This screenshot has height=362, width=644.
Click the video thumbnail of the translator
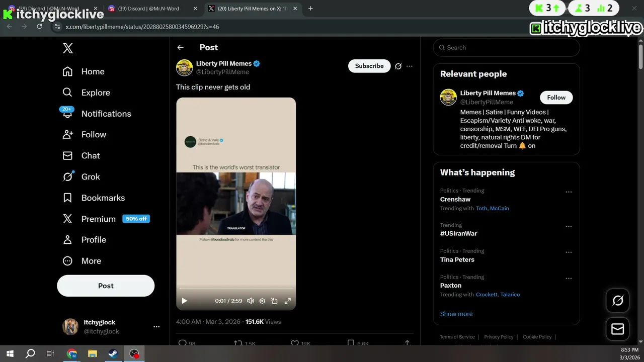click(236, 204)
